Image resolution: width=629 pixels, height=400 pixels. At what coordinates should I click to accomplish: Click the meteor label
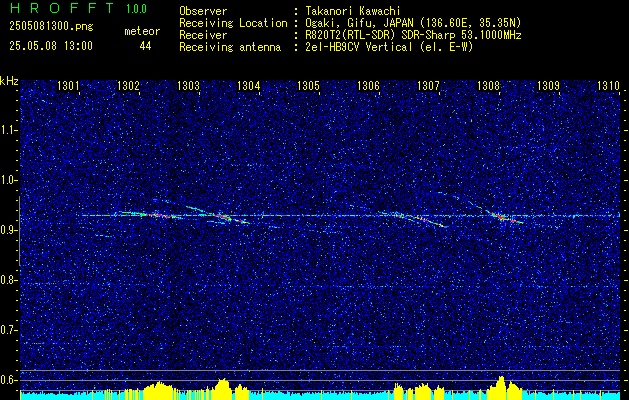point(142,31)
